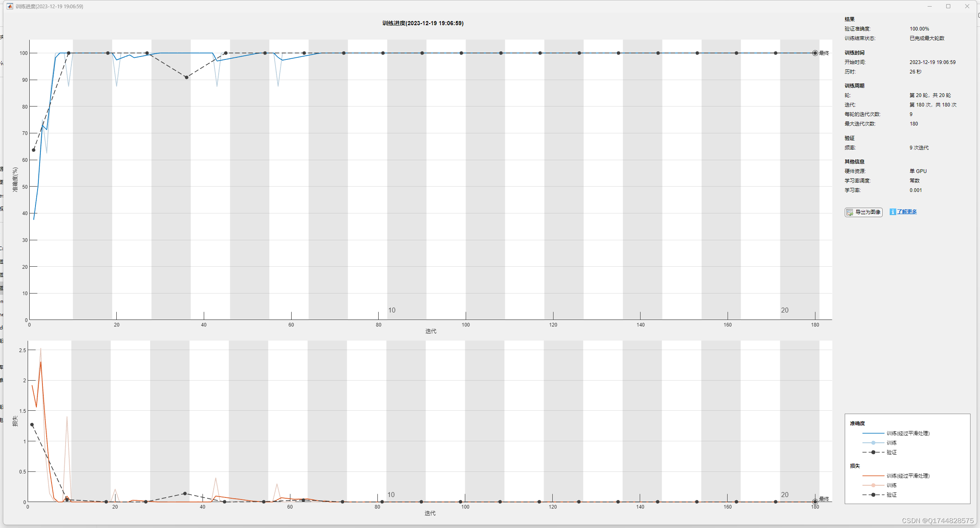Viewport: 980px width, 528px height.
Task: Click the epoch 20 marker on loss plot
Action: 784,495
